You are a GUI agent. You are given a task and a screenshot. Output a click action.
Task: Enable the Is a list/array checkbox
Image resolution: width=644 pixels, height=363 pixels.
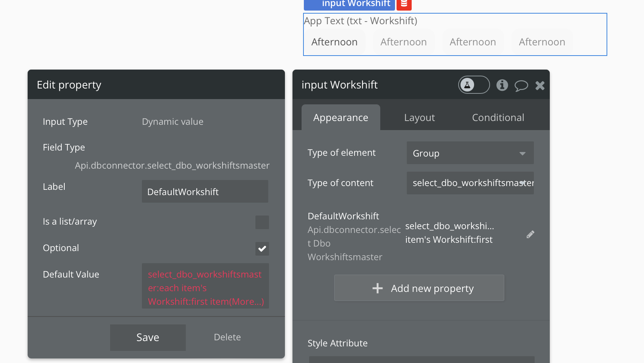pyautogui.click(x=262, y=222)
